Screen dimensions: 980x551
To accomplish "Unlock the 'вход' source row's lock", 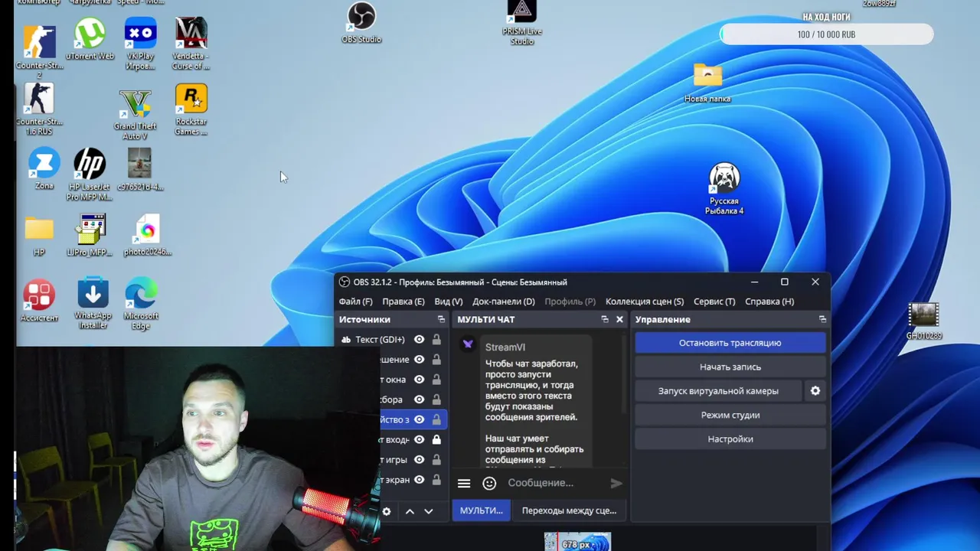I will tap(436, 440).
